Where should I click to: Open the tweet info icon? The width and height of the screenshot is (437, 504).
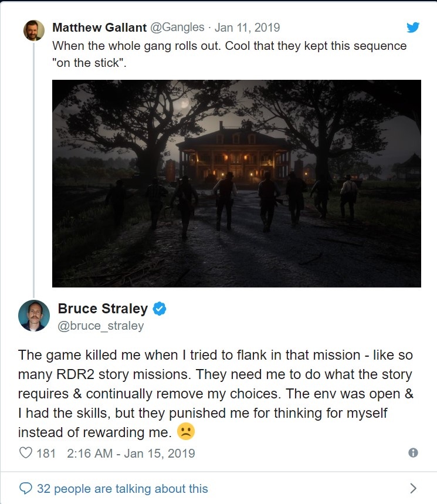pos(413,453)
